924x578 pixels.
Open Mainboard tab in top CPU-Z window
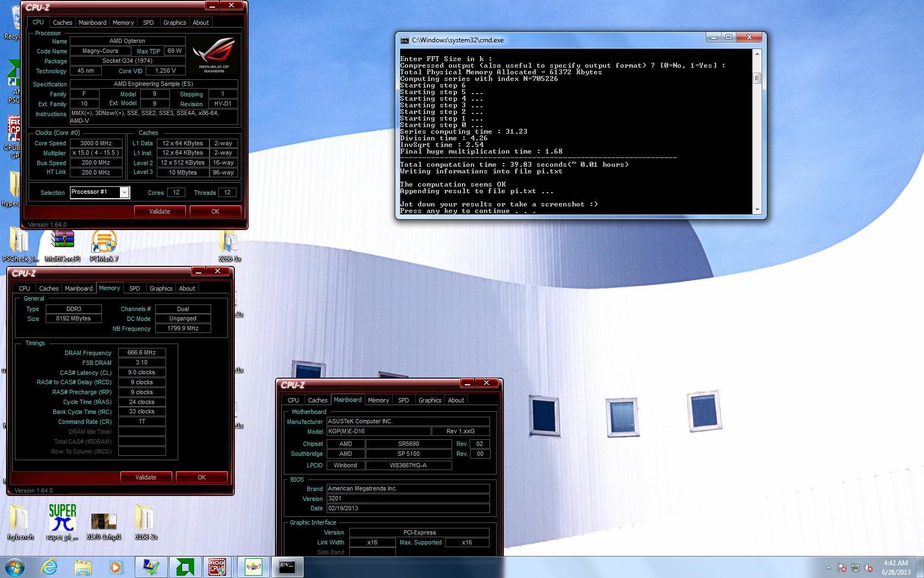coord(92,23)
